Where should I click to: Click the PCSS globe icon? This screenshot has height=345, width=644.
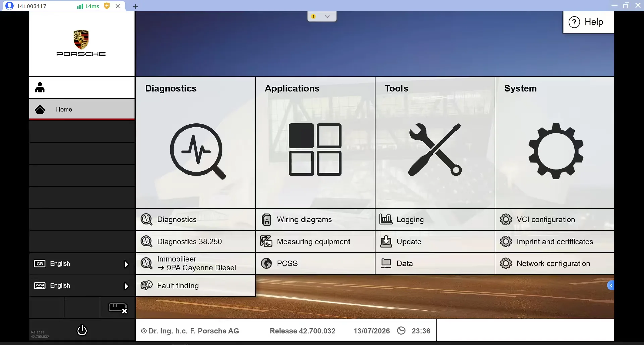pos(266,263)
